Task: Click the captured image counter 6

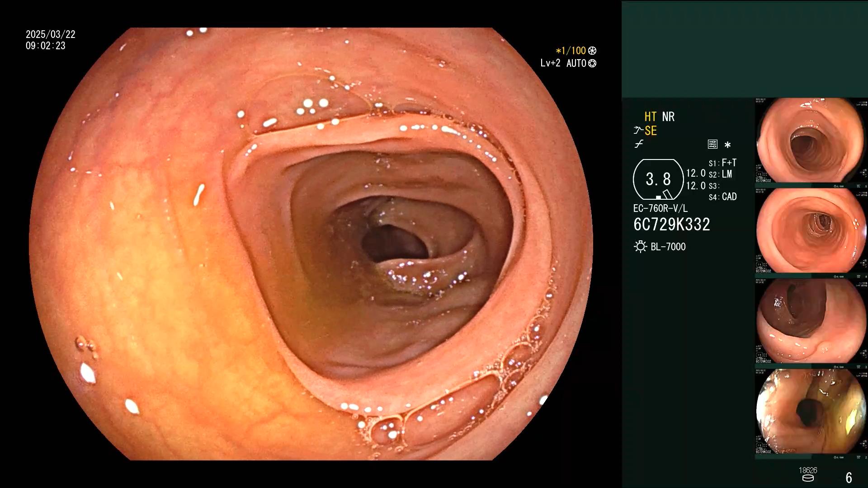Action: click(849, 478)
